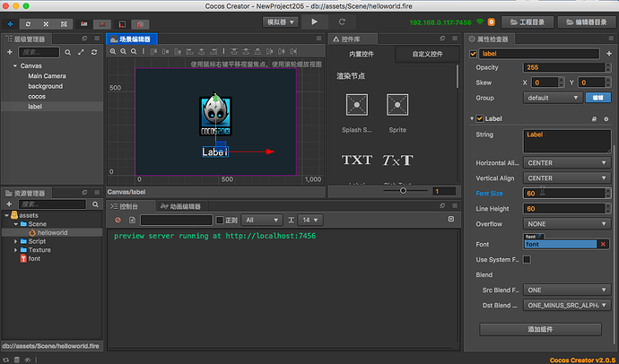
Task: Switch to the custom controls tab
Action: coord(429,55)
